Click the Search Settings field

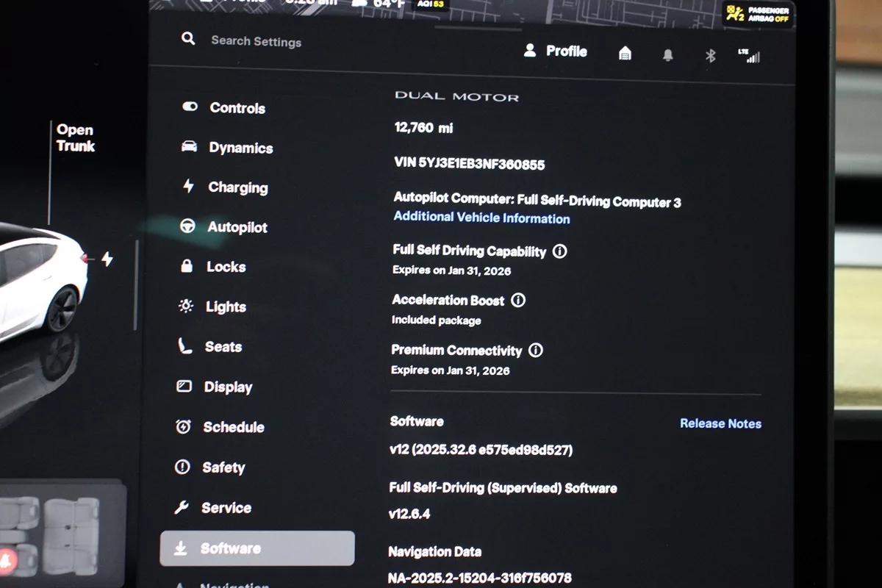coord(256,41)
